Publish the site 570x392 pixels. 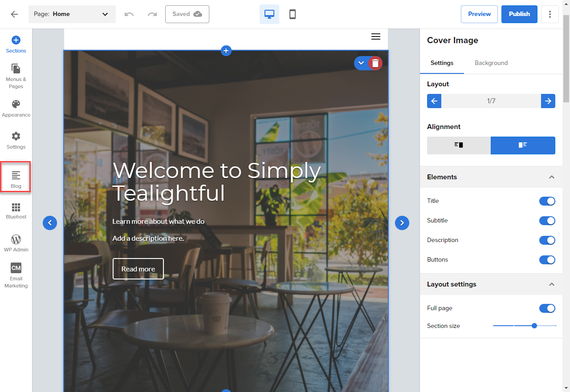coord(519,14)
